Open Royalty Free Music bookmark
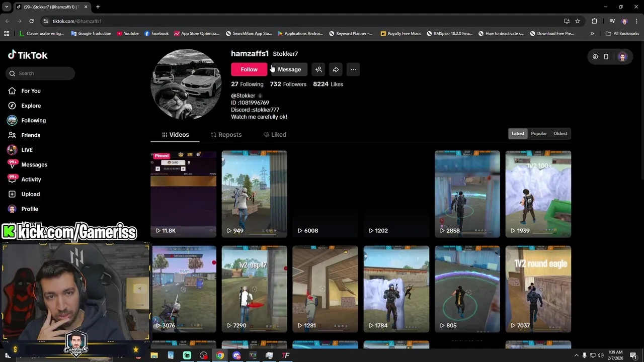 401,34
